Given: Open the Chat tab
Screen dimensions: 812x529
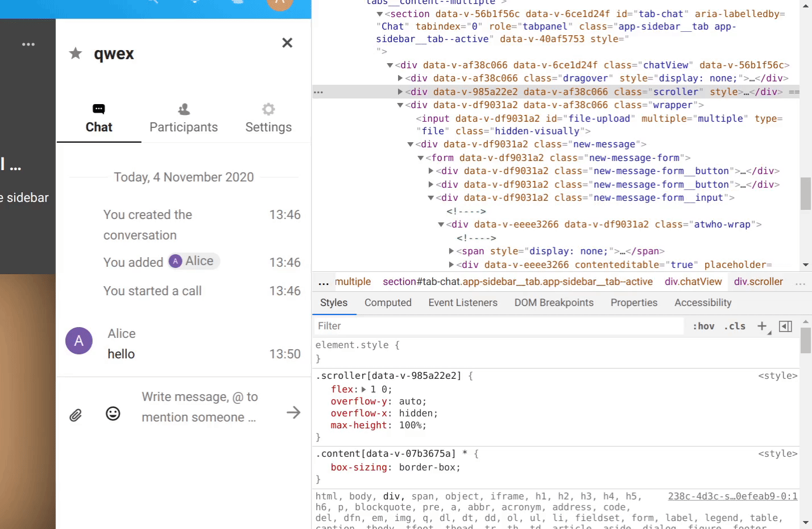Looking at the screenshot, I should coord(99,118).
